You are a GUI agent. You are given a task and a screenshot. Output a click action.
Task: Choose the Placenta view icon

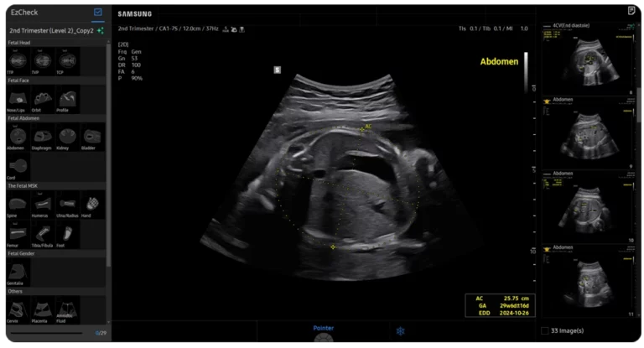[43, 310]
